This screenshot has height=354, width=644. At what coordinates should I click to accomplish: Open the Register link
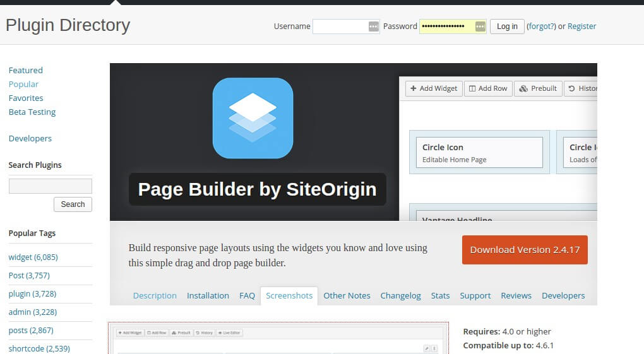coord(581,27)
